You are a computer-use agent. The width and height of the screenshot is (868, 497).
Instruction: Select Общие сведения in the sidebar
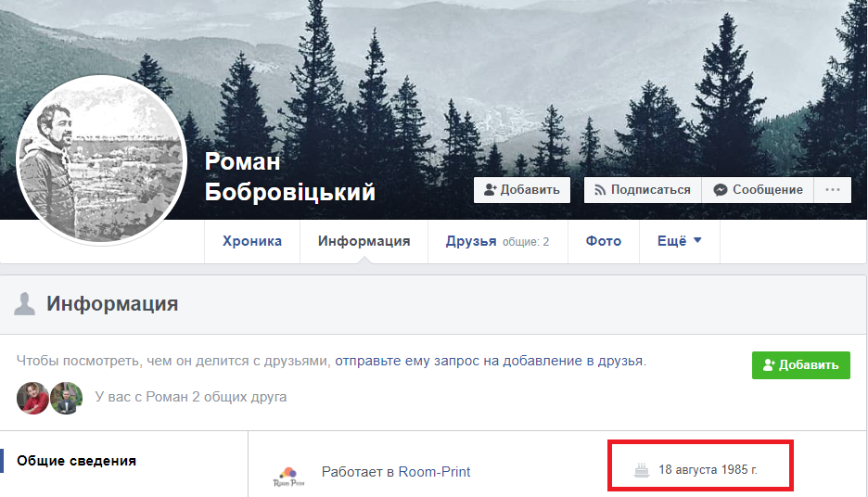(x=76, y=461)
